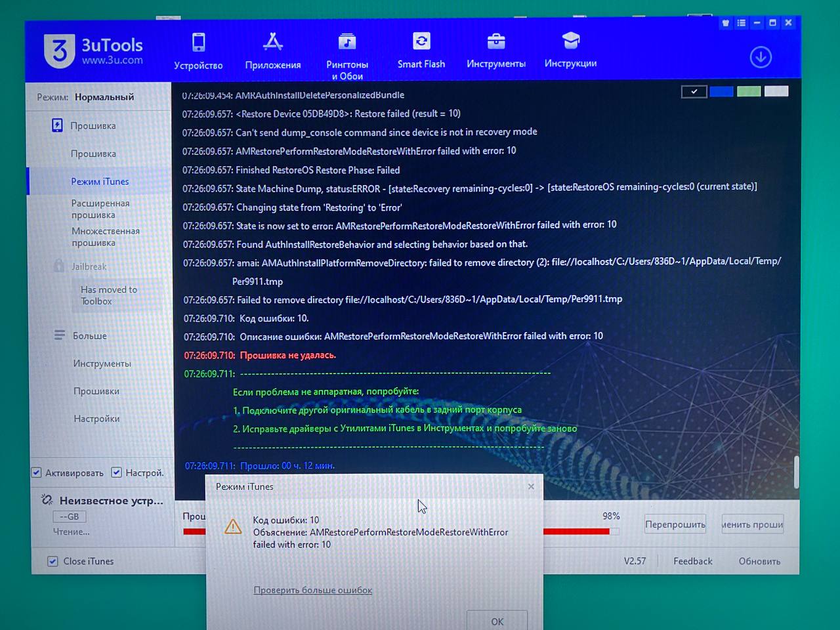Open the downloads circle-arrow icon
The height and width of the screenshot is (630, 840).
761,57
